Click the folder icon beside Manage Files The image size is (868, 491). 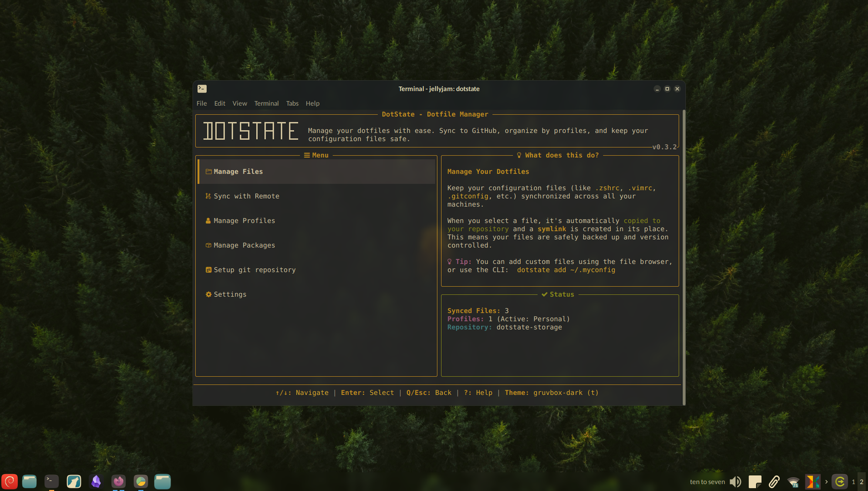[208, 171]
